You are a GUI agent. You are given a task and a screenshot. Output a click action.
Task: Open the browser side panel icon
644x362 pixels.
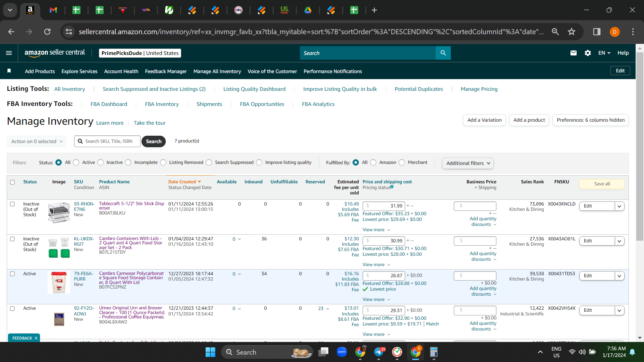[597, 32]
